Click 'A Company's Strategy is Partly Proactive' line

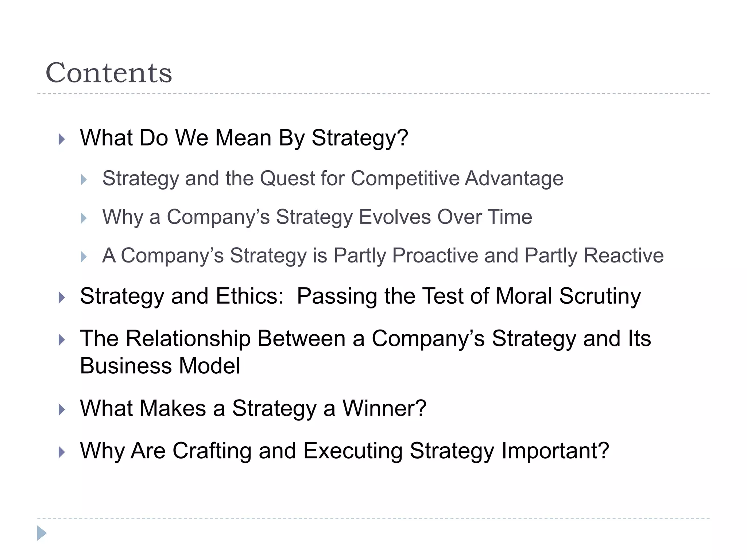tap(383, 255)
